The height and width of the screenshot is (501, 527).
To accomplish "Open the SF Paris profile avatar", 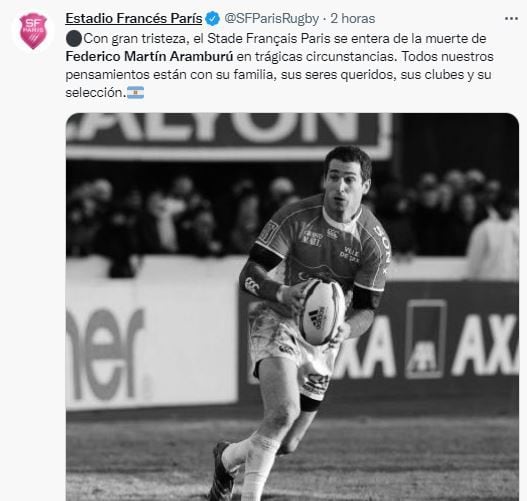I will pyautogui.click(x=33, y=31).
